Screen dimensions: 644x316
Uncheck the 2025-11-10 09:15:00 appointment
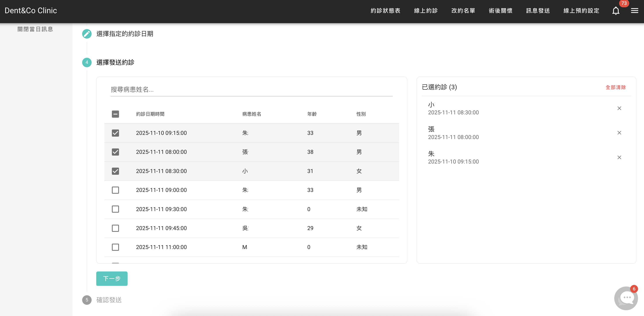(x=115, y=133)
